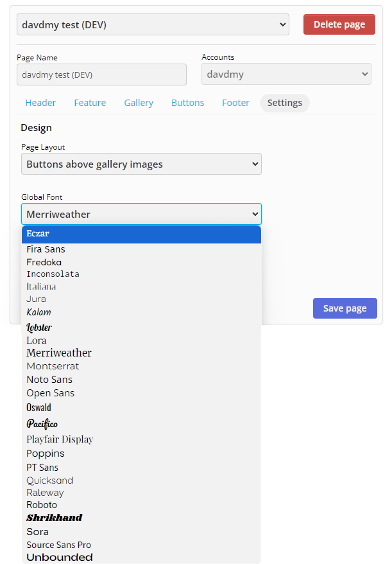Click the Save page button
The image size is (392, 564).
pos(345,308)
